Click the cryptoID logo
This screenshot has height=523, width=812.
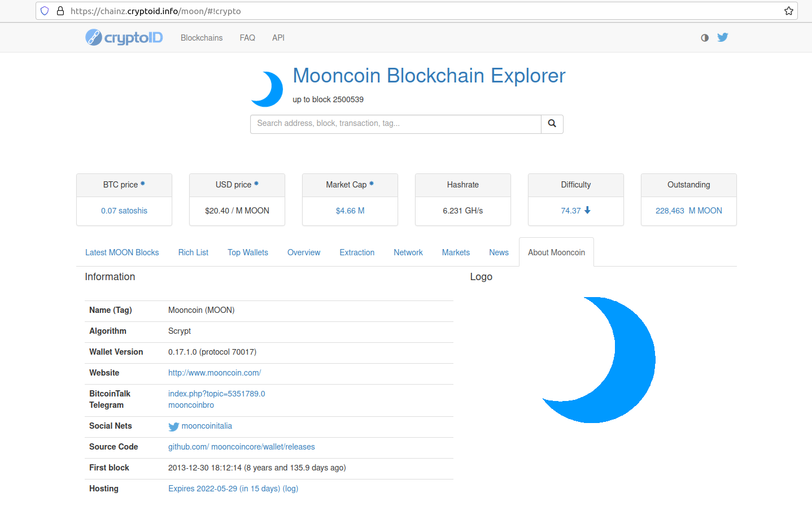124,37
